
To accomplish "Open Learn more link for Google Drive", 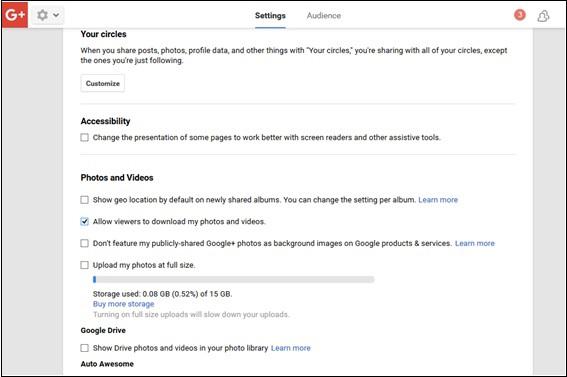I will click(x=291, y=348).
